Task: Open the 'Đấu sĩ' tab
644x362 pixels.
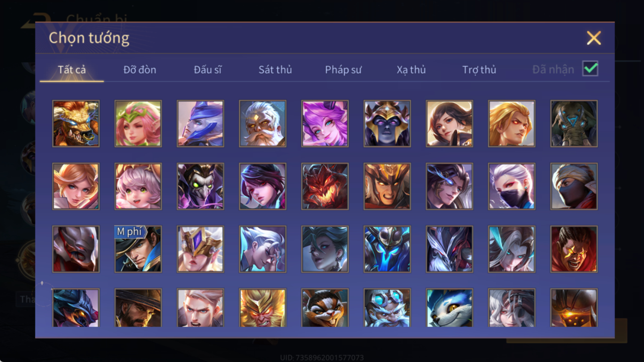Action: click(207, 70)
